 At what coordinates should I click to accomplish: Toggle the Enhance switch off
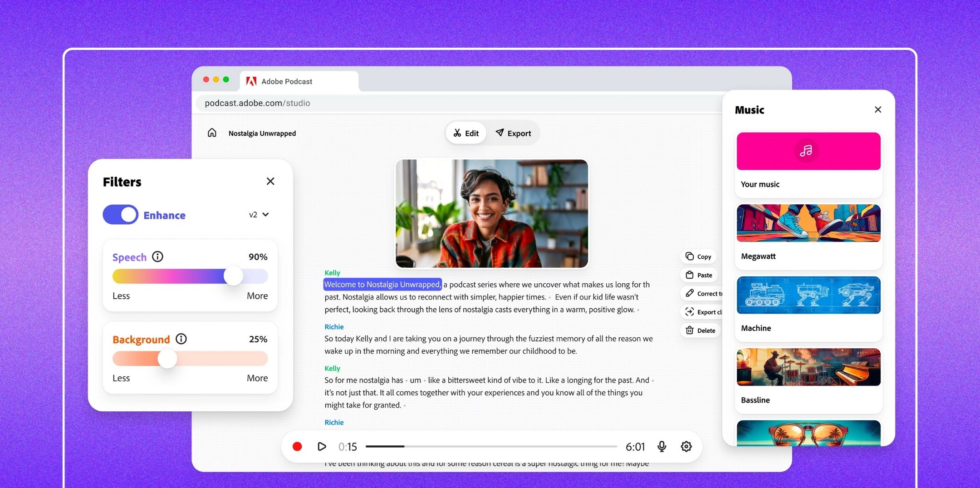pyautogui.click(x=120, y=215)
